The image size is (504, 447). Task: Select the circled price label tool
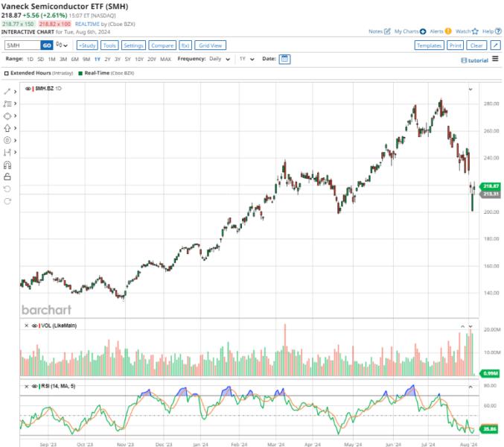tap(7, 140)
